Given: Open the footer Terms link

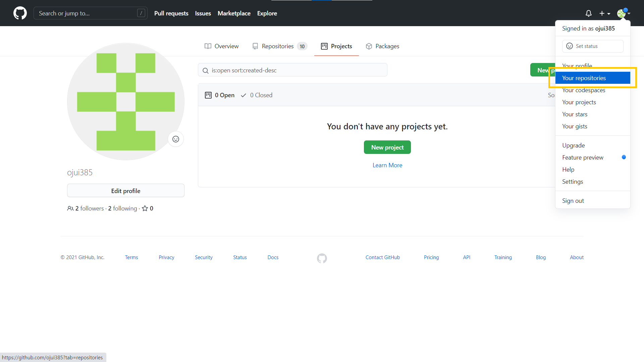Looking at the screenshot, I should 131,257.
